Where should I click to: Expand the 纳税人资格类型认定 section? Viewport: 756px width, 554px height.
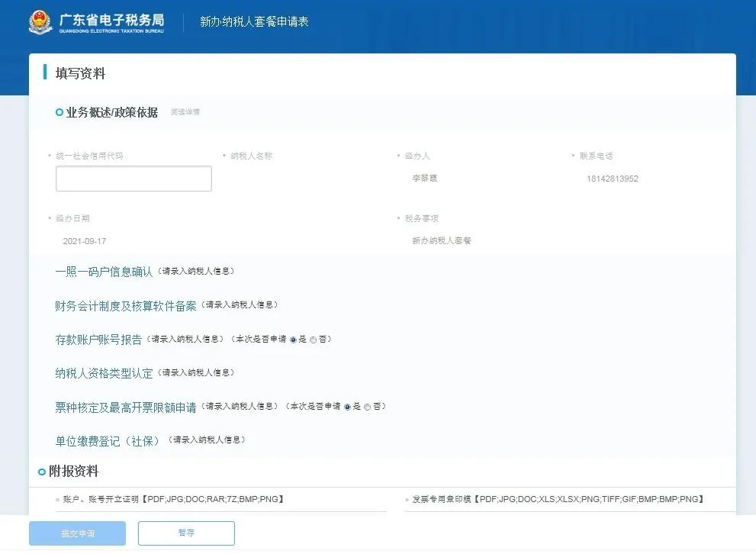click(x=104, y=373)
